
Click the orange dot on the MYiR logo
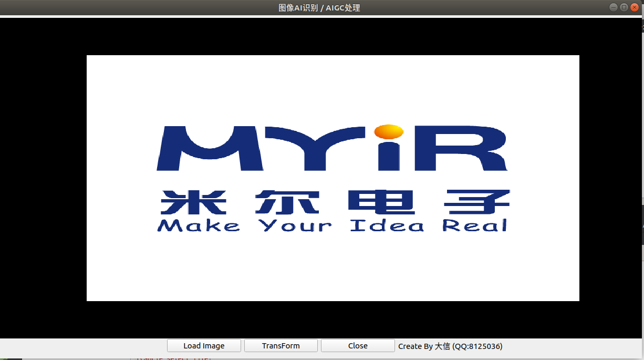pyautogui.click(x=389, y=132)
